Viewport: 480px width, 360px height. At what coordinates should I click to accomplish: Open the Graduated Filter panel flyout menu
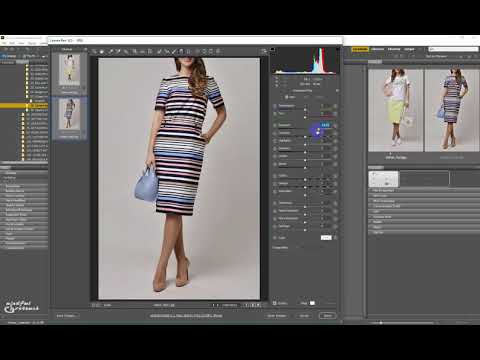pos(337,90)
